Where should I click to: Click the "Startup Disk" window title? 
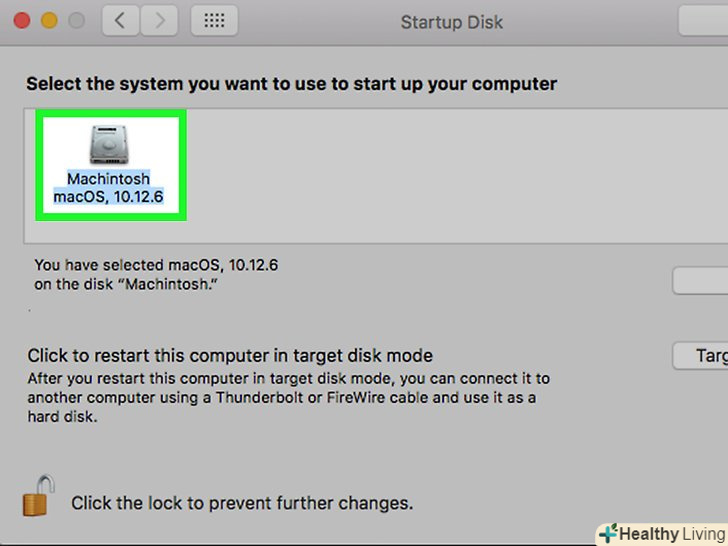[452, 22]
